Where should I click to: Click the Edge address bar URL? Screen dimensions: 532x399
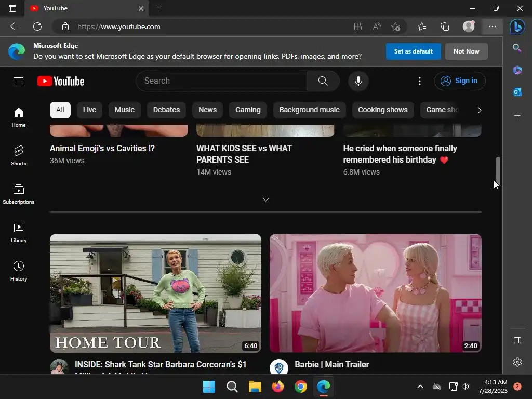119,26
